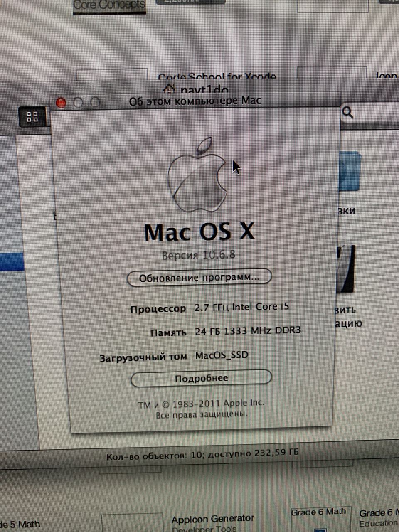Zoom the About This Mac window
This screenshot has width=399, height=532.
pos(95,102)
